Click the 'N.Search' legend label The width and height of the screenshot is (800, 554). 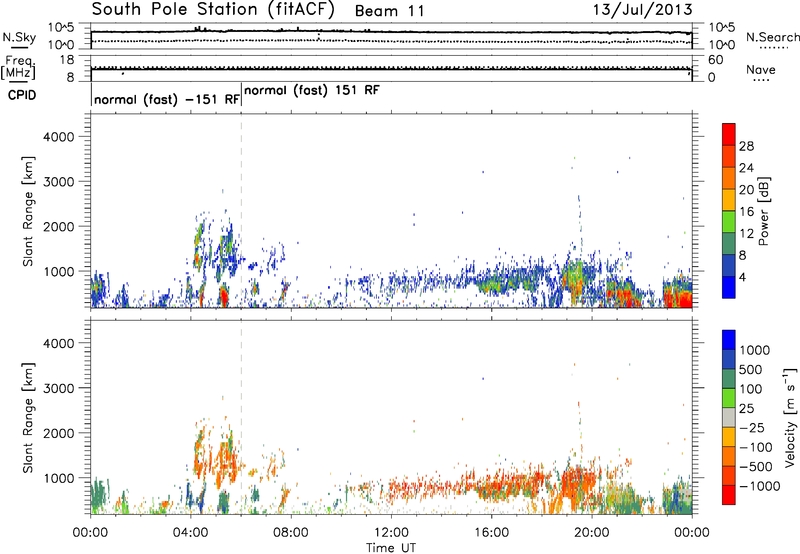(772, 37)
